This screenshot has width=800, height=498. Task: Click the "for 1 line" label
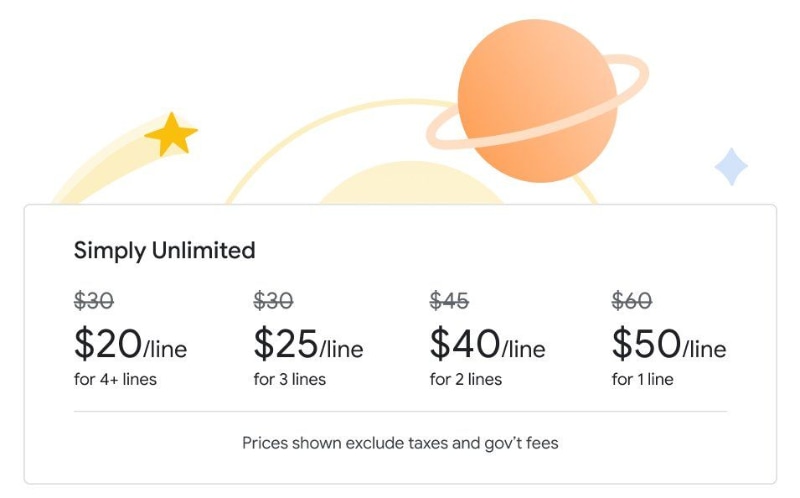642,379
